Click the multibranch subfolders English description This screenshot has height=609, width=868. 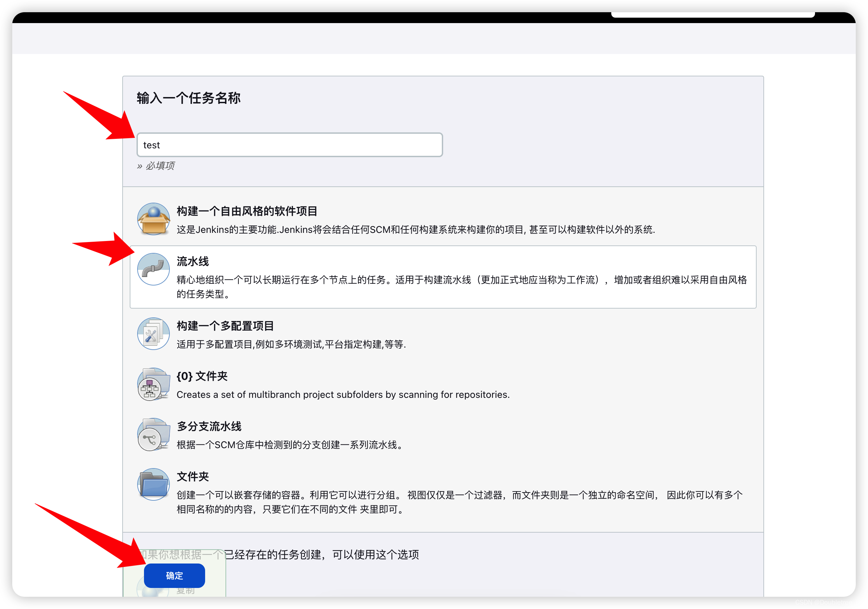pyautogui.click(x=343, y=395)
